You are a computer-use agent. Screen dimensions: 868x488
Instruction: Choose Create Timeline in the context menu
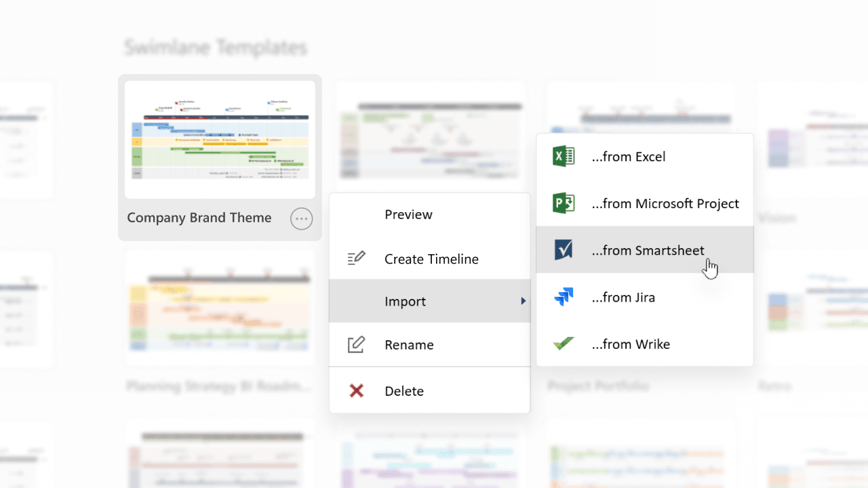pos(429,259)
